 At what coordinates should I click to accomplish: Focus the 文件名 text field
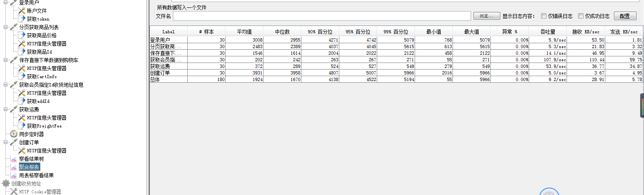(322, 16)
